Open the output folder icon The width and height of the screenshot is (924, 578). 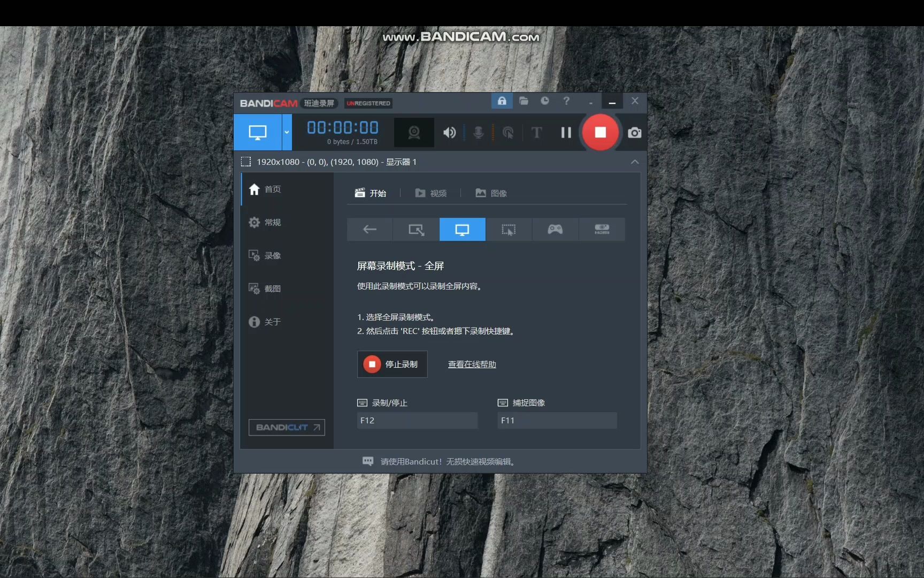click(x=523, y=101)
